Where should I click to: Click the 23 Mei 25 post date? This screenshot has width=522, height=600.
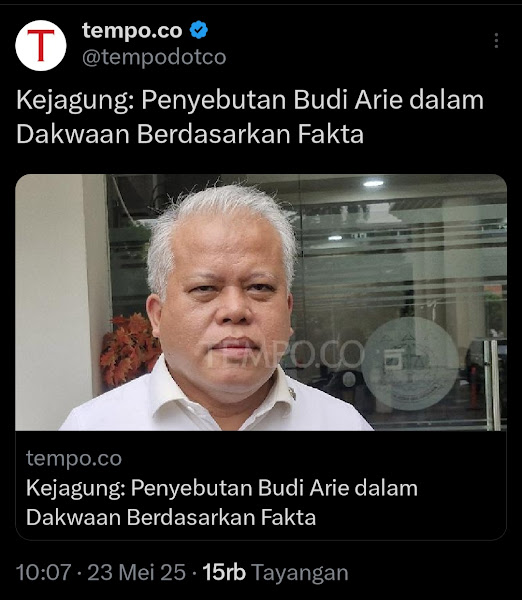point(137,573)
